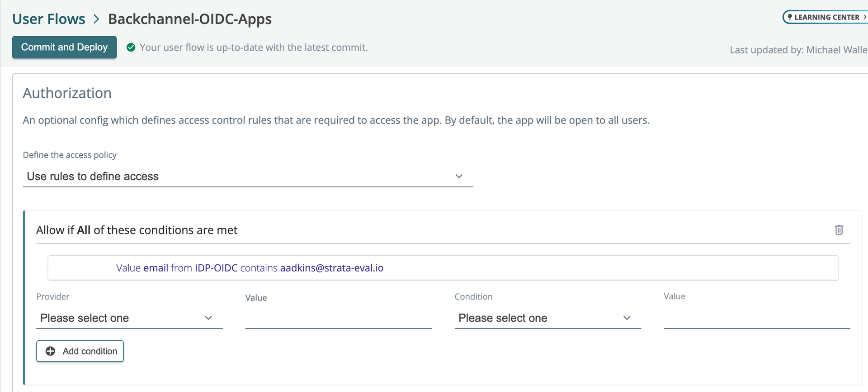Add a new condition to the rule
Viewport: 868px width, 392px height.
point(80,351)
